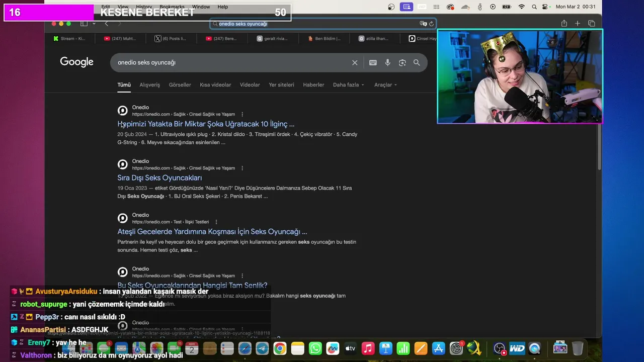Open battery status in menu bar
644x362 pixels.
507,7
